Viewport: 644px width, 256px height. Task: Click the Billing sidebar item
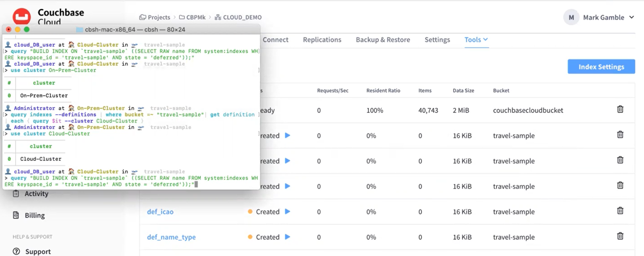[34, 215]
